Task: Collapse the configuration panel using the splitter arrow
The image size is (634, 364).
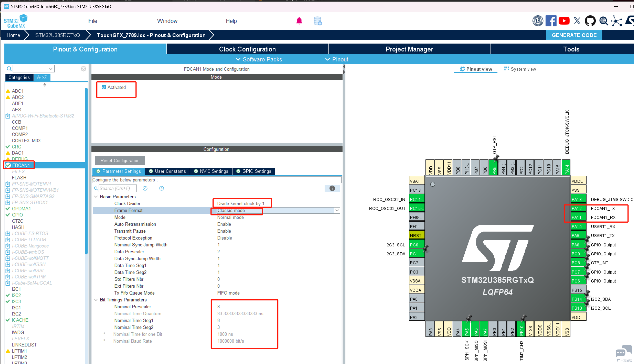Action: tap(344, 67)
